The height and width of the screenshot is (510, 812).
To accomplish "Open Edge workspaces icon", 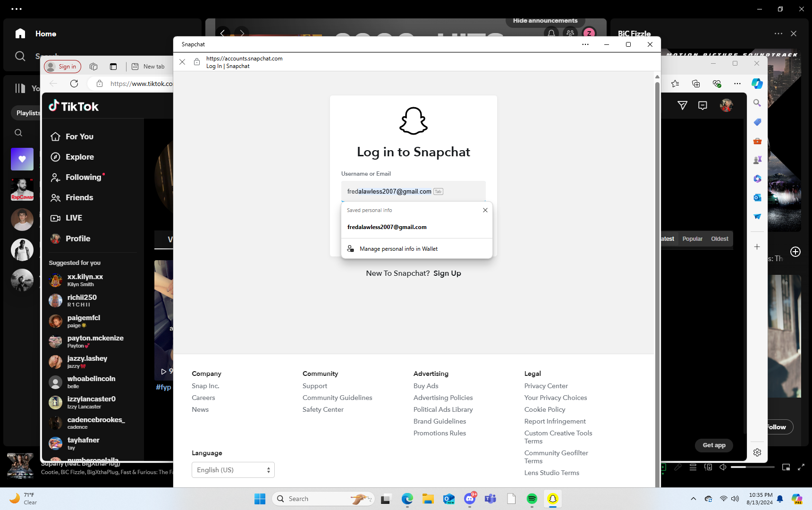I will coord(93,67).
